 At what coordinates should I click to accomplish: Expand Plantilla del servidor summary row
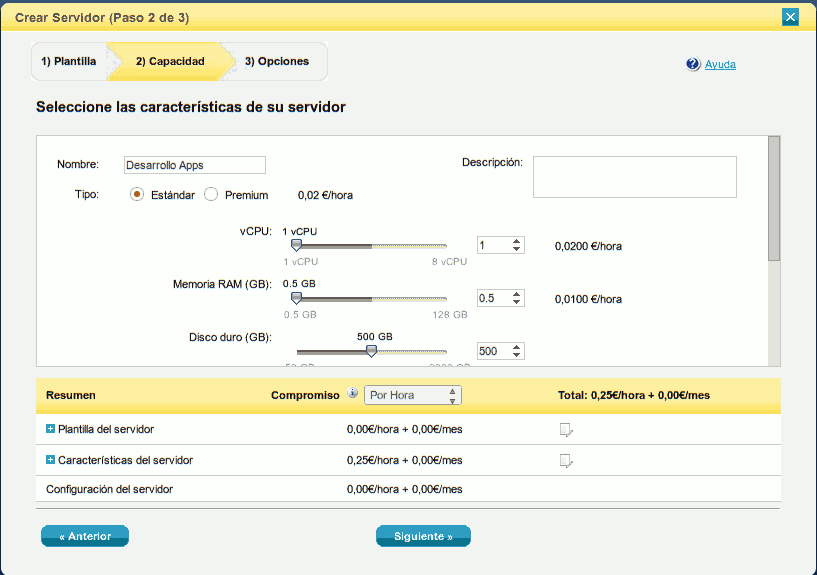click(51, 429)
